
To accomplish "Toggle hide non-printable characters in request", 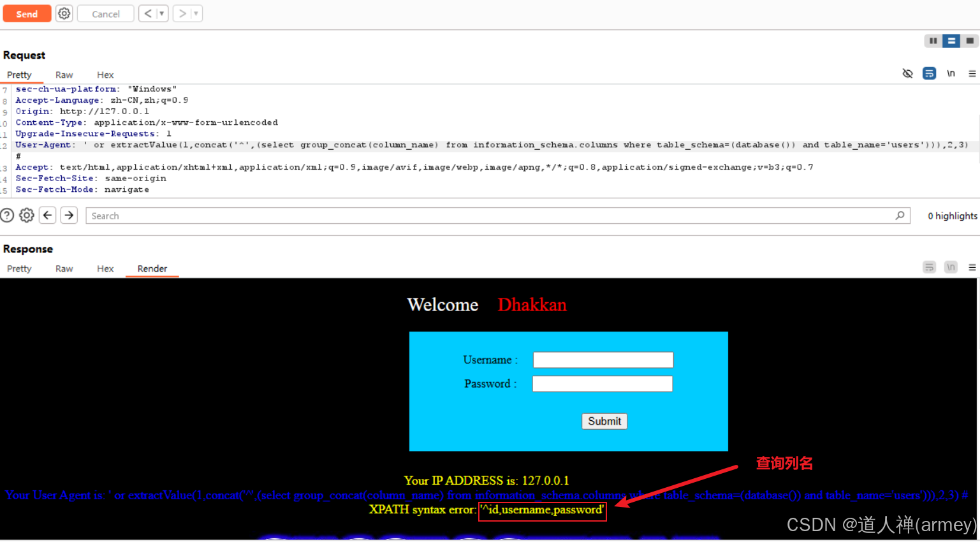I will pyautogui.click(x=908, y=73).
